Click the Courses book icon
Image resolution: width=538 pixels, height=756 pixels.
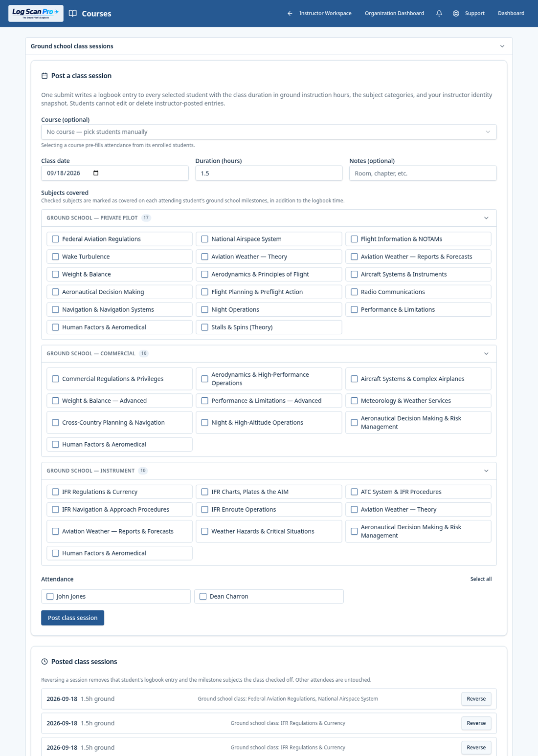pyautogui.click(x=73, y=13)
